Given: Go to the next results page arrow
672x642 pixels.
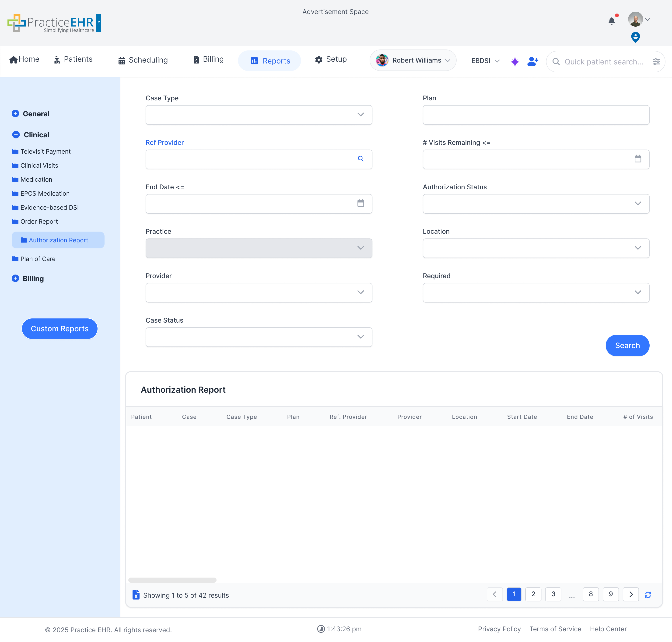Looking at the screenshot, I should [x=631, y=594].
